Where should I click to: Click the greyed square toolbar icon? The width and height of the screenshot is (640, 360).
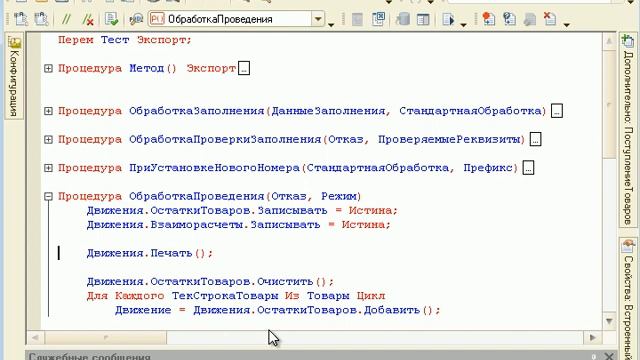point(357,19)
